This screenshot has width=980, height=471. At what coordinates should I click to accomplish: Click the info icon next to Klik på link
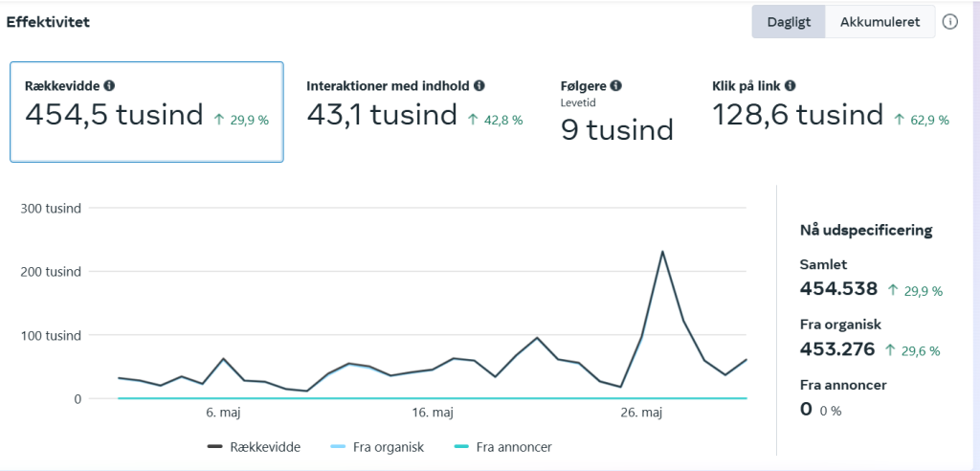[x=790, y=86]
